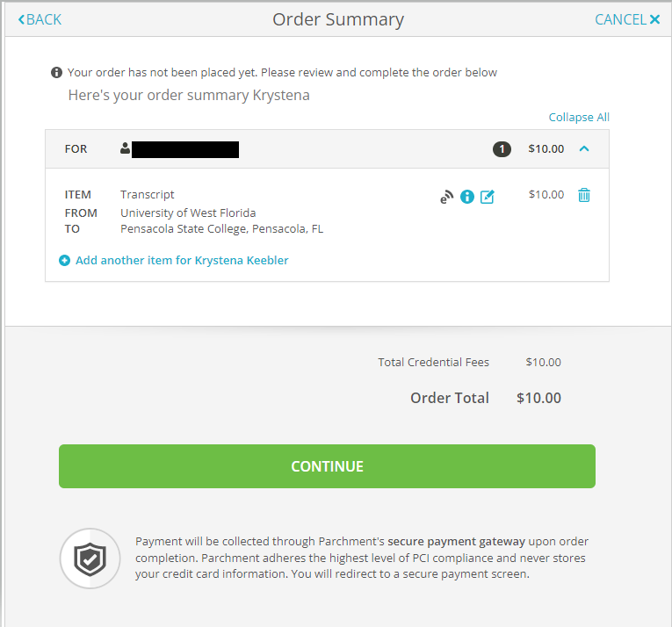Screen dimensions: 672x627
Task: Click the shield checkmark security badge
Action: tap(90, 559)
